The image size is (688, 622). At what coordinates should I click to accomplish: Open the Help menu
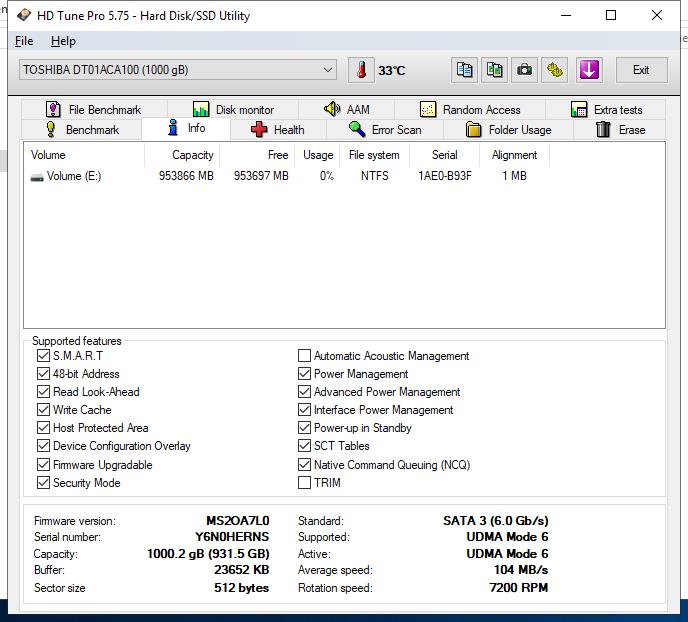click(x=63, y=41)
